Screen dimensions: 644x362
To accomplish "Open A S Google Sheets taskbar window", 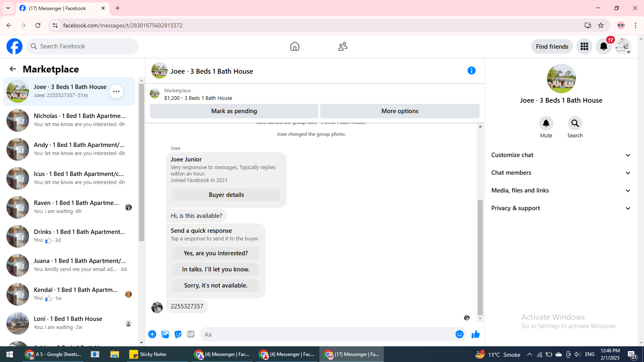I will pos(53,354).
